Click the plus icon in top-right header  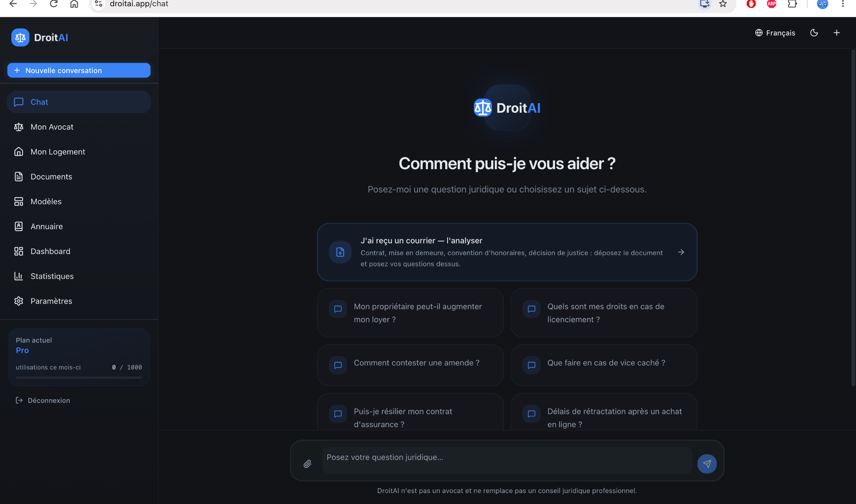(x=836, y=33)
